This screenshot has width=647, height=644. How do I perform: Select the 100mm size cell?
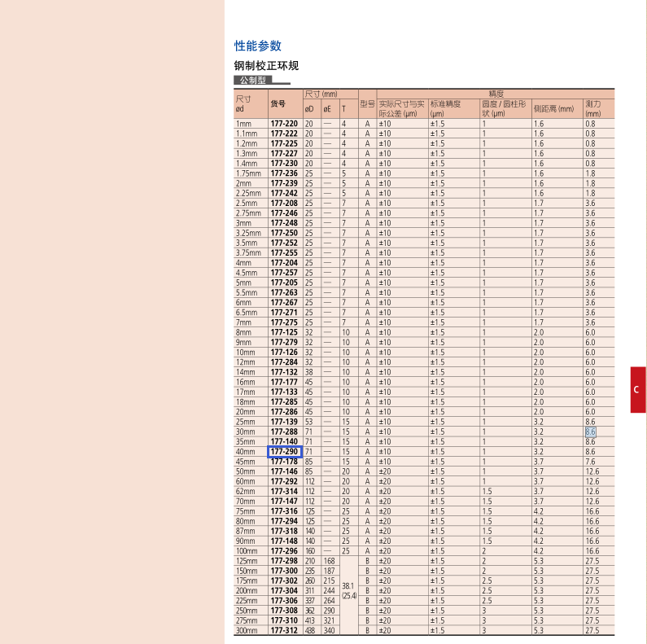click(x=247, y=551)
